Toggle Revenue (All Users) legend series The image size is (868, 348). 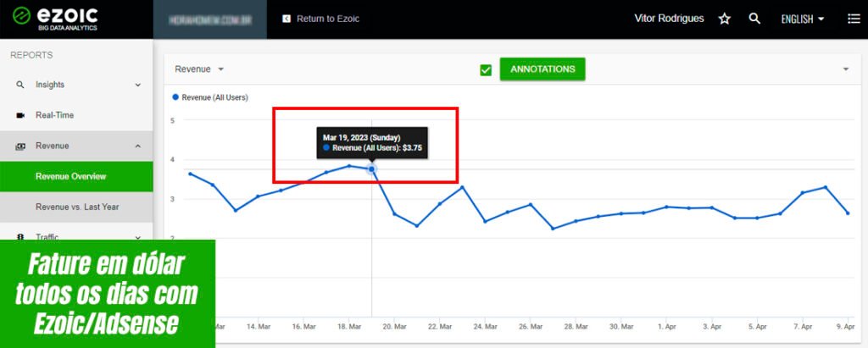[x=210, y=97]
